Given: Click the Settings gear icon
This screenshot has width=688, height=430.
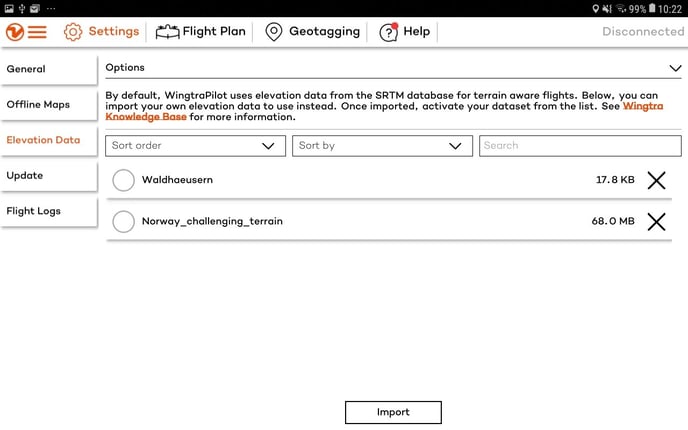Looking at the screenshot, I should click(73, 32).
